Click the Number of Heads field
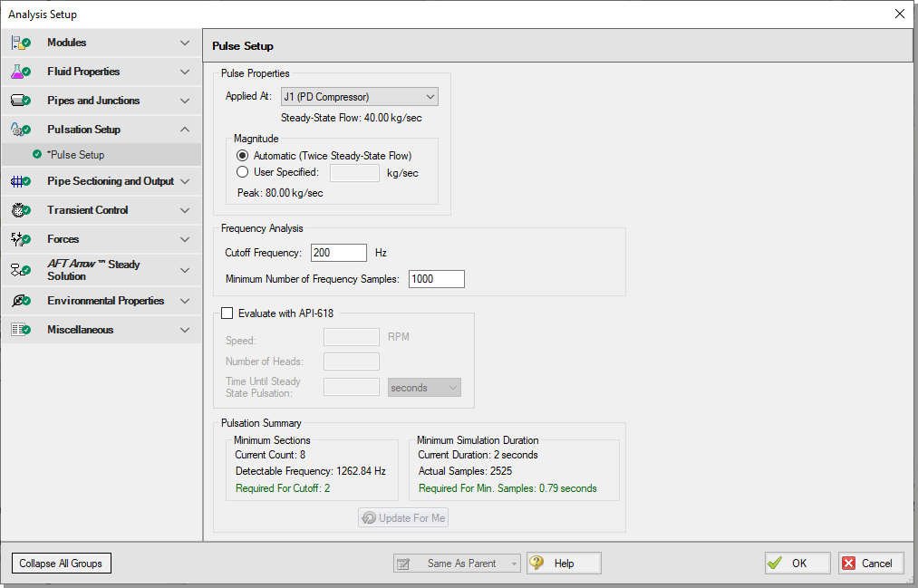Viewport: 918px width, 588px height. 352,361
